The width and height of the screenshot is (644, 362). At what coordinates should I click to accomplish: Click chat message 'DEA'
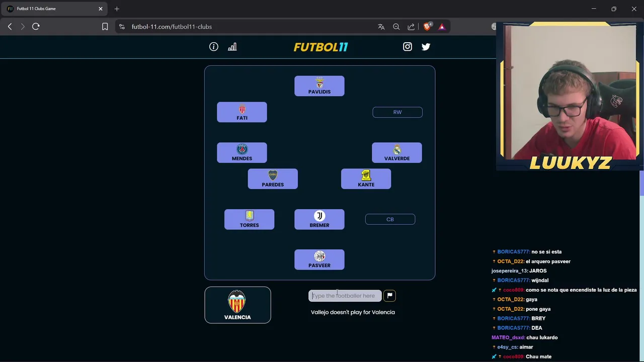coord(536,328)
